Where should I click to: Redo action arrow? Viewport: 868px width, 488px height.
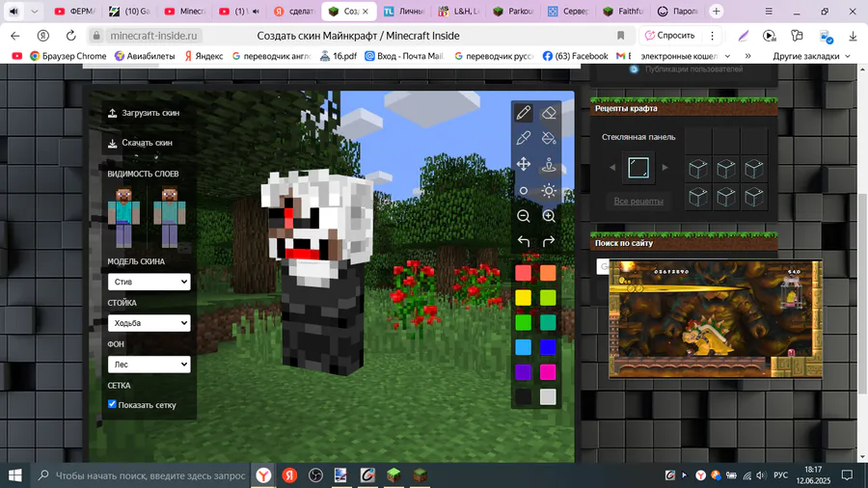point(549,241)
